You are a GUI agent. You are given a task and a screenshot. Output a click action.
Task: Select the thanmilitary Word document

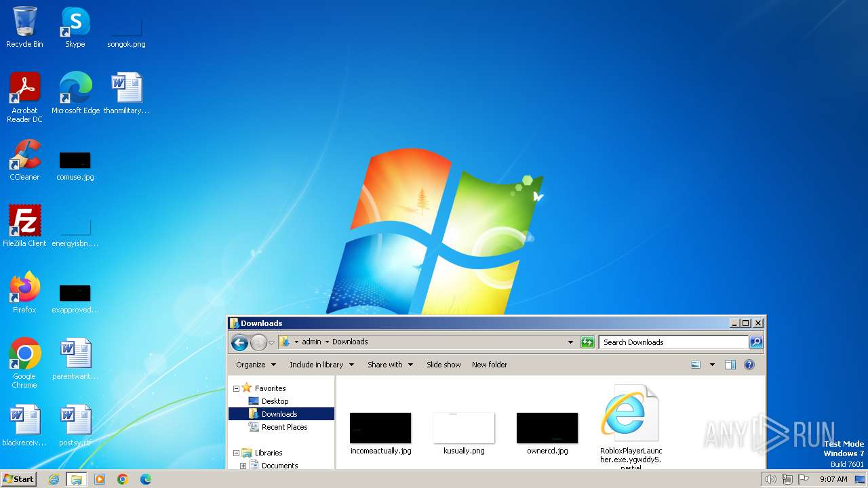(126, 93)
